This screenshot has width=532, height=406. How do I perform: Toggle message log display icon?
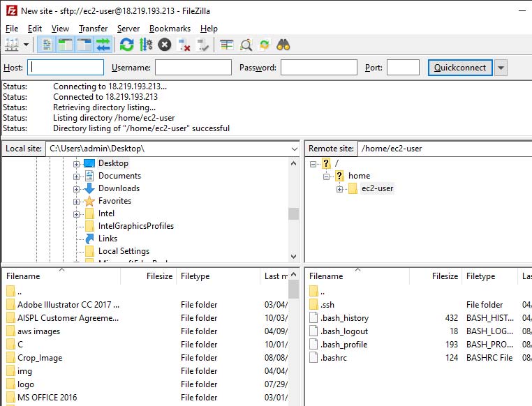pos(47,45)
